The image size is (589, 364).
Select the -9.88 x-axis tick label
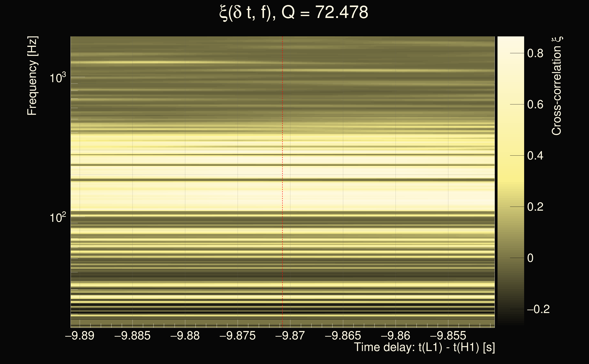(x=185, y=336)
